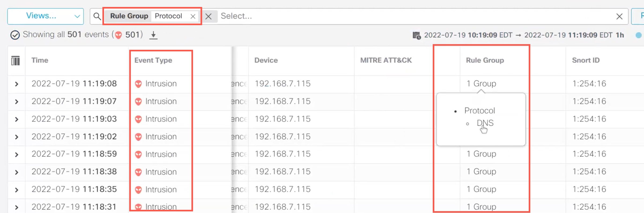Expand the 11:18:38 event row
The image size is (644, 213).
[x=17, y=172]
